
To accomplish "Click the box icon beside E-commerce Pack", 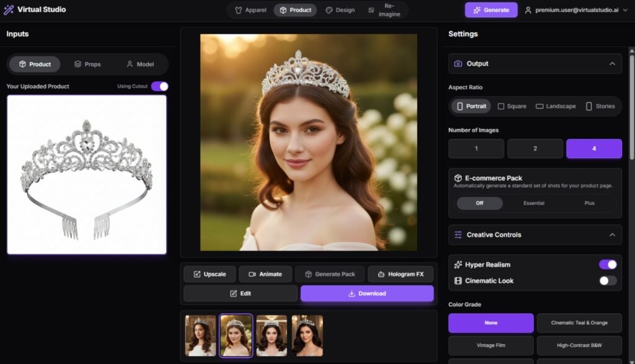I will [458, 178].
